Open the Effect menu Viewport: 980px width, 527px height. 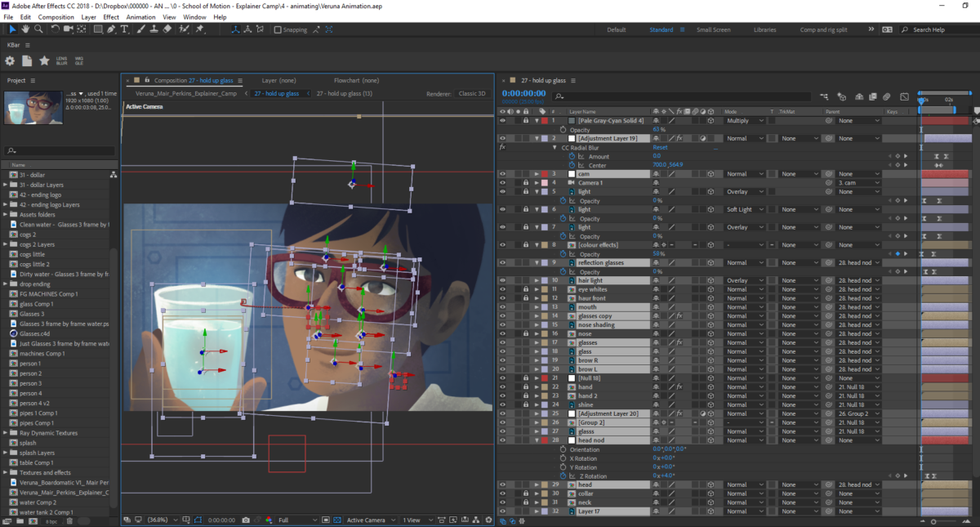pos(111,16)
